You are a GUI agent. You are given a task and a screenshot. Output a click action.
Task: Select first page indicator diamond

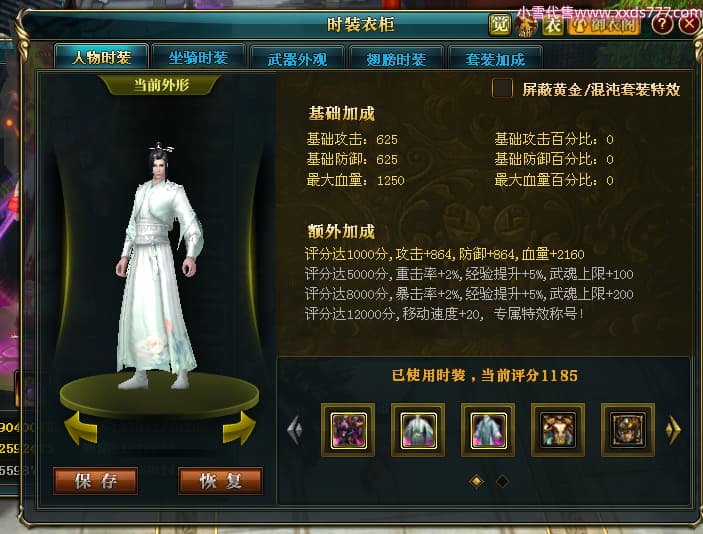477,482
